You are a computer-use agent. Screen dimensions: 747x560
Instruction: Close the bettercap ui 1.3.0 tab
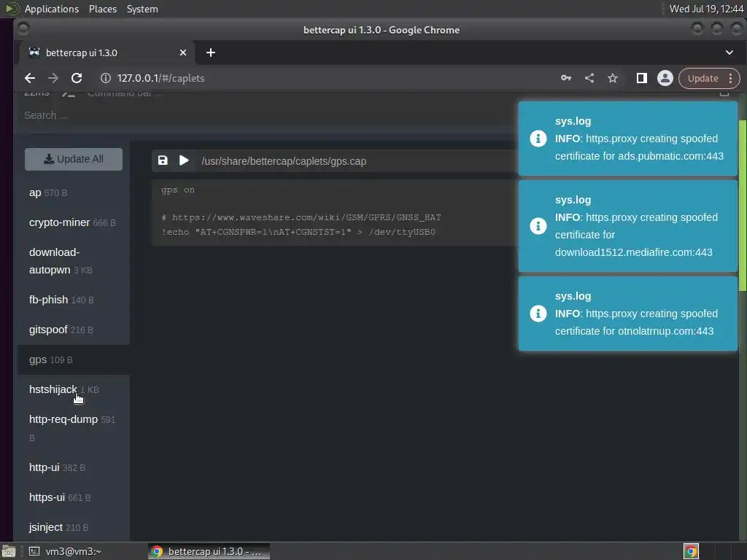click(x=183, y=52)
